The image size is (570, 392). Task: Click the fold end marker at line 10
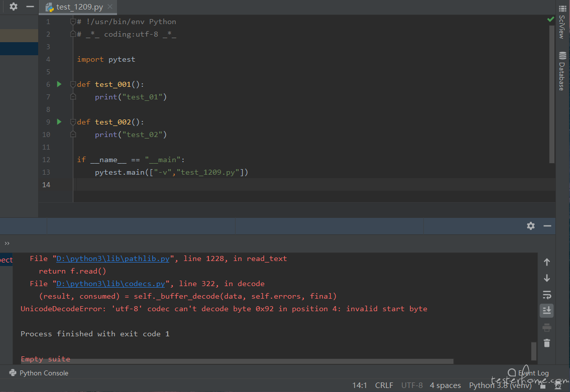coord(73,135)
